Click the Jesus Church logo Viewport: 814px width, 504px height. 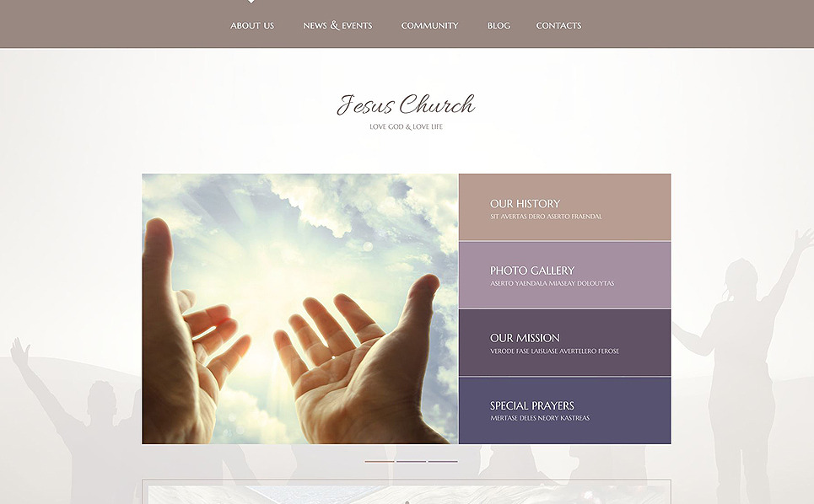406,105
